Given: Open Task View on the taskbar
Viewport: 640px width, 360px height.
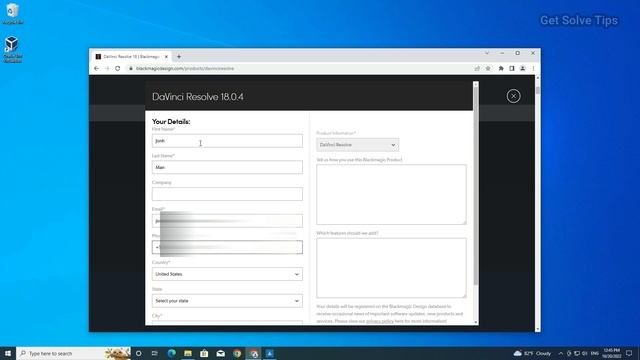Looking at the screenshot, I should (155, 353).
